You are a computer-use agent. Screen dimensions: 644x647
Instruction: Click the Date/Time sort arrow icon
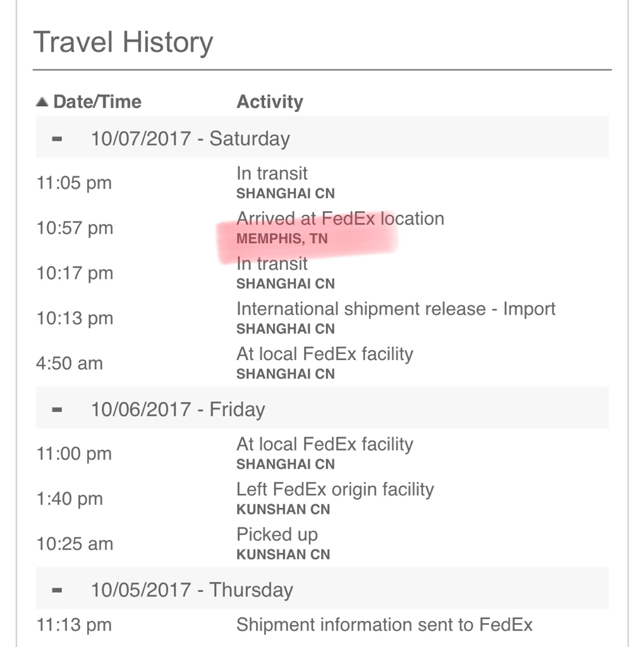click(42, 102)
